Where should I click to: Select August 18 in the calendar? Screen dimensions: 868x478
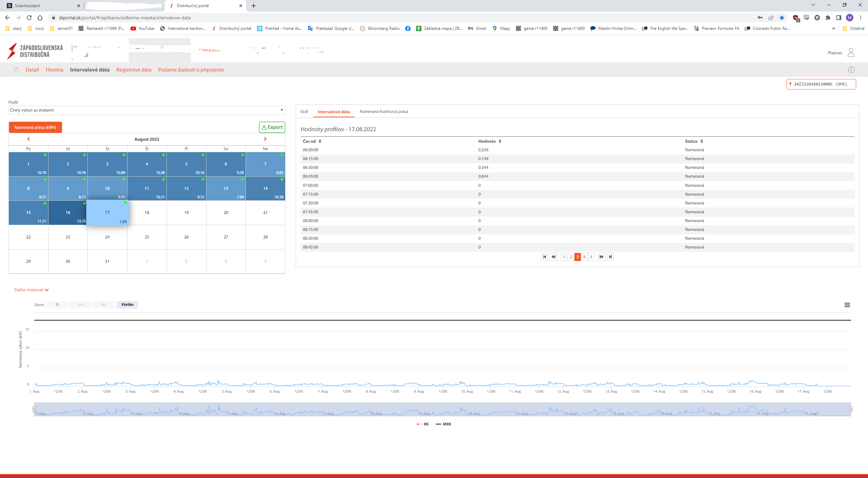click(x=147, y=213)
